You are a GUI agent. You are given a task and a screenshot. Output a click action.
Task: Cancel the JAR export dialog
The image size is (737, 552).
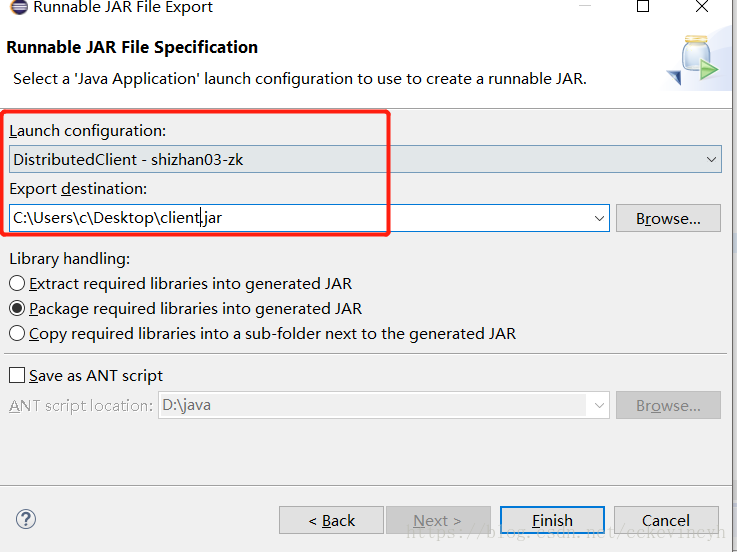tap(666, 520)
